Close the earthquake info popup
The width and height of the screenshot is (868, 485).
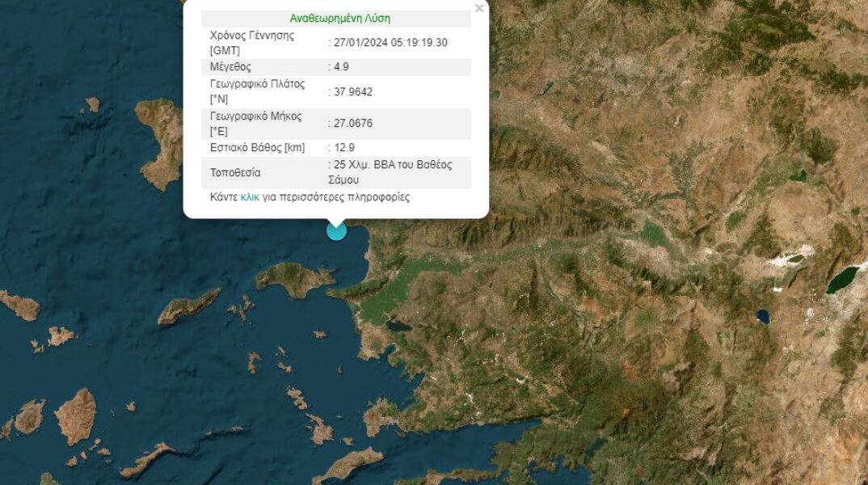click(479, 9)
